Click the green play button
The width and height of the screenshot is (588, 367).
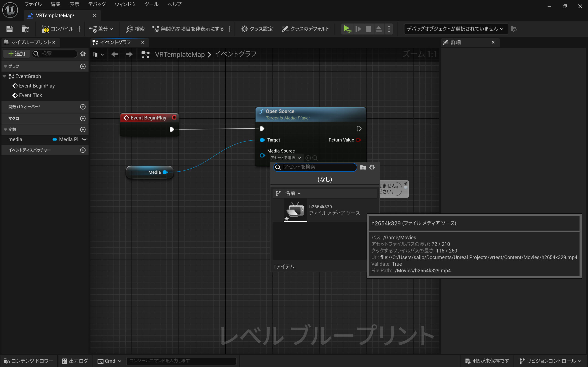coord(347,29)
